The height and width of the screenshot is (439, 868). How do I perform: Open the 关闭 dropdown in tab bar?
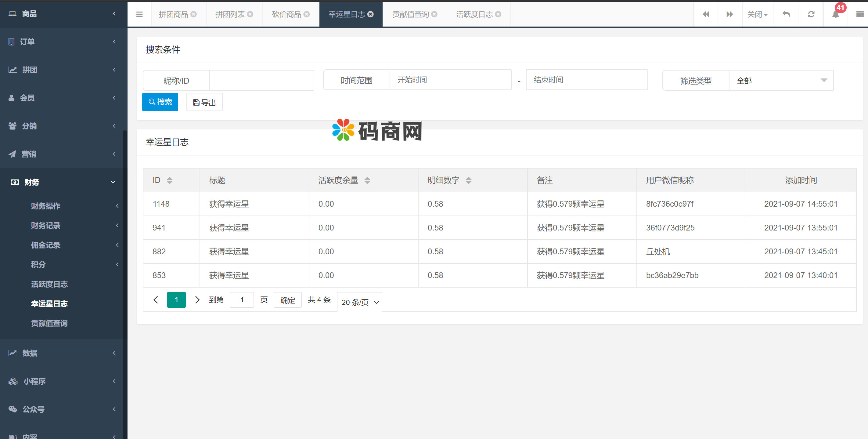(x=757, y=14)
